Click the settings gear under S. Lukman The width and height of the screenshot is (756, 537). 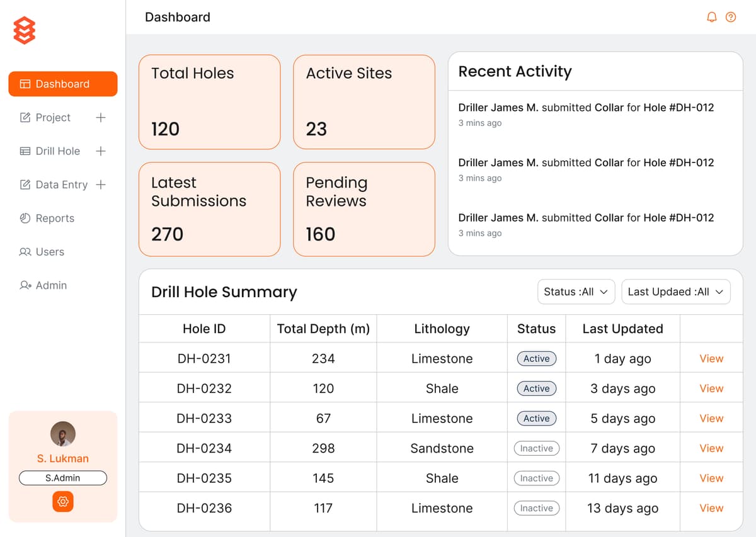[62, 502]
